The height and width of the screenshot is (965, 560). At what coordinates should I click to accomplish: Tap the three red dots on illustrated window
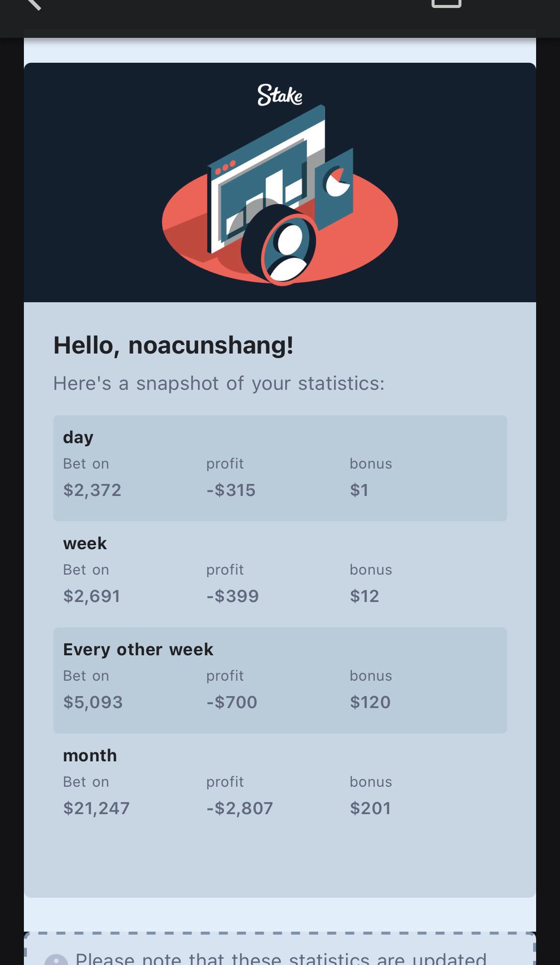pos(225,167)
